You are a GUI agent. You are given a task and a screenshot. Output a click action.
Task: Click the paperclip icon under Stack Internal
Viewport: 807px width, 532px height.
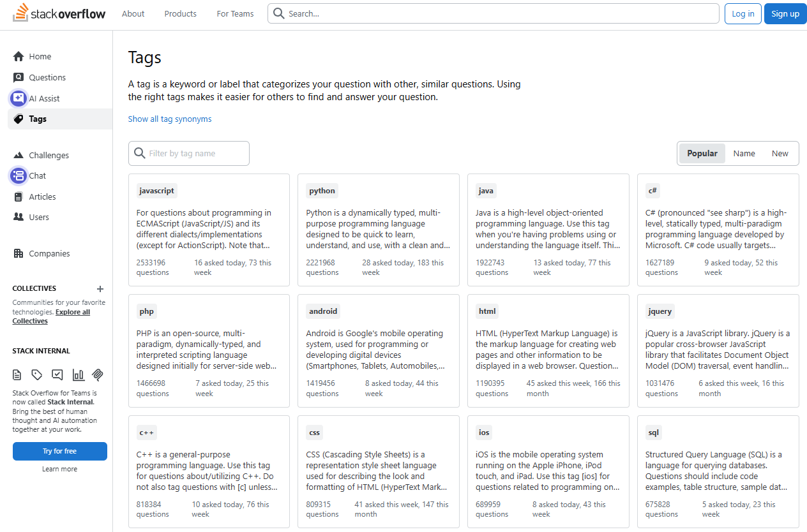[x=98, y=374]
